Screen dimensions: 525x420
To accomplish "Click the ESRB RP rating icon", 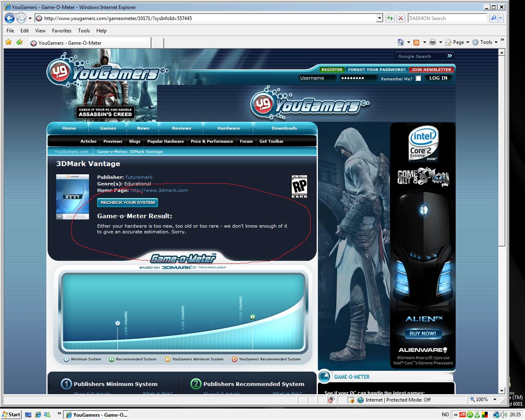I will tap(299, 187).
